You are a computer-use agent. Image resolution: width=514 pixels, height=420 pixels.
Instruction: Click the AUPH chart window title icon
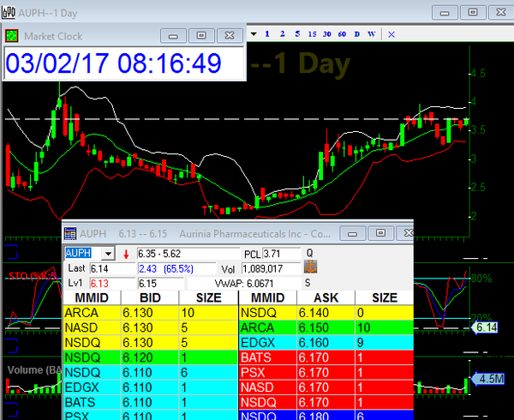(9, 10)
